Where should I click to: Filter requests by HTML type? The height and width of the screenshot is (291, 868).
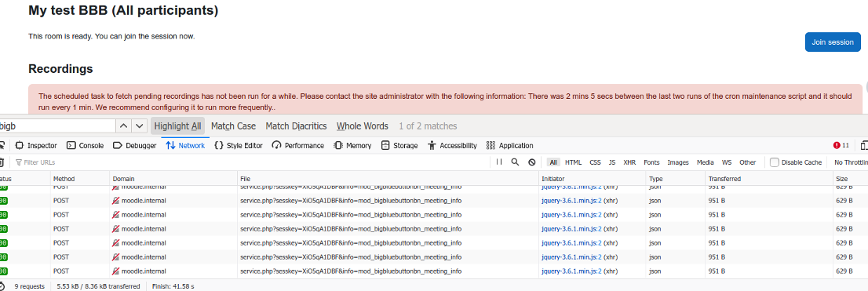pyautogui.click(x=574, y=162)
